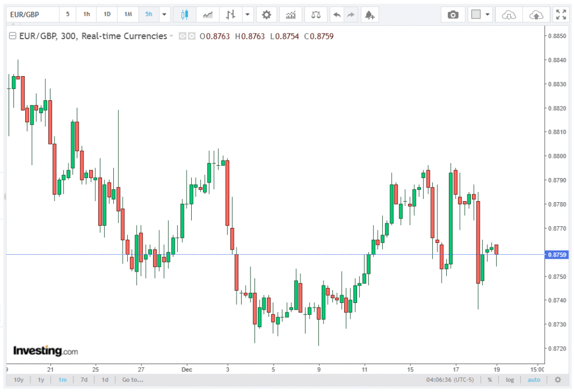Switch to the 1y date range
The height and width of the screenshot is (392, 574).
pyautogui.click(x=41, y=380)
